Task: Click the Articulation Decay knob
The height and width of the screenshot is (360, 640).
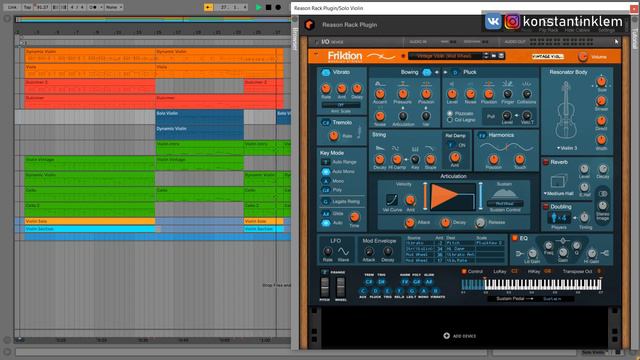Action: pyautogui.click(x=445, y=222)
